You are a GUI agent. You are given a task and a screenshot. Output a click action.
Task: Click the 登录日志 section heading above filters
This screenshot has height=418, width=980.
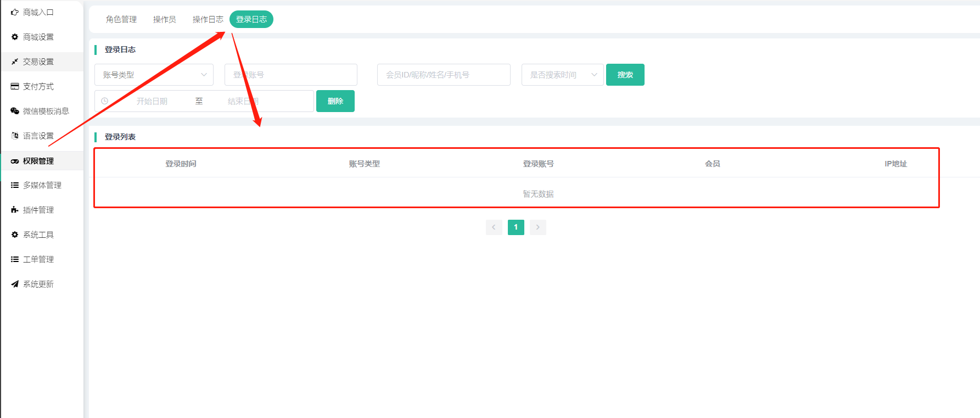coord(120,49)
